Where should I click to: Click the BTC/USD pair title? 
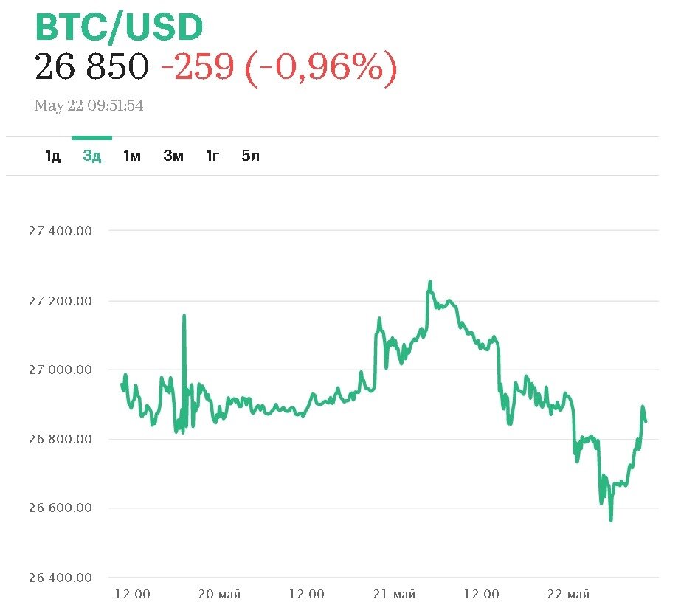(x=119, y=28)
